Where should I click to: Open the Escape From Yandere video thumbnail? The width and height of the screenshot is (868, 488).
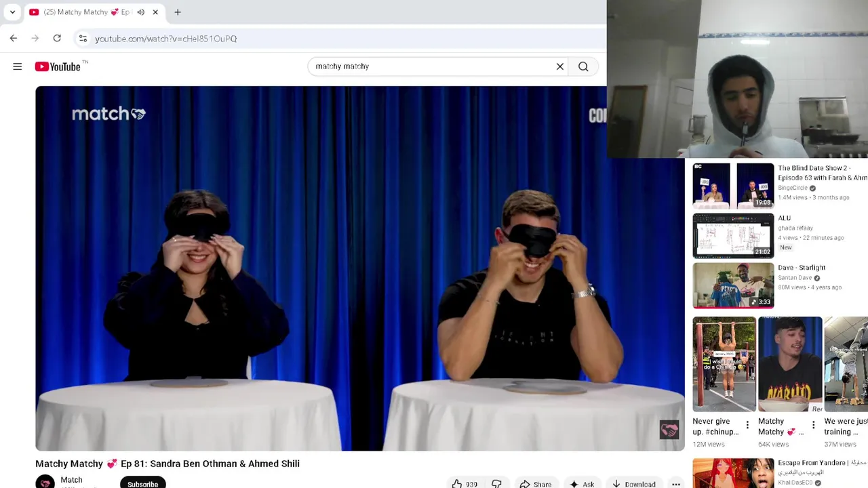click(733, 473)
